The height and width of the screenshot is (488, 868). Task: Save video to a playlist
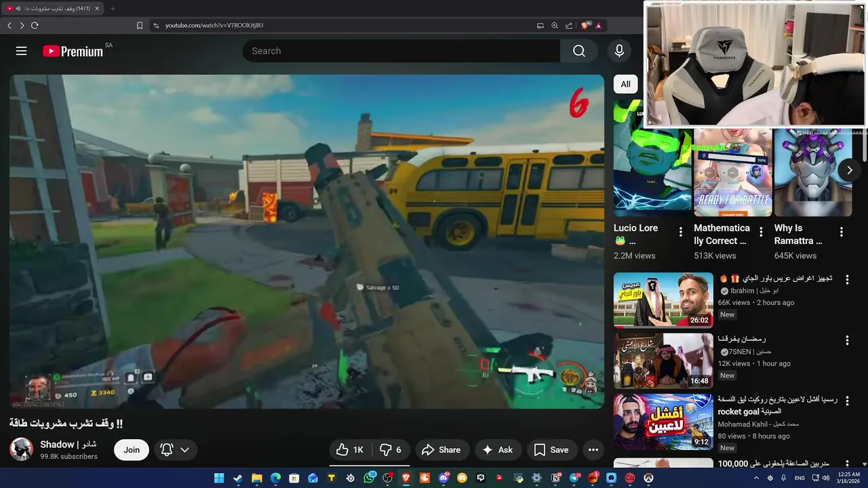pyautogui.click(x=551, y=449)
